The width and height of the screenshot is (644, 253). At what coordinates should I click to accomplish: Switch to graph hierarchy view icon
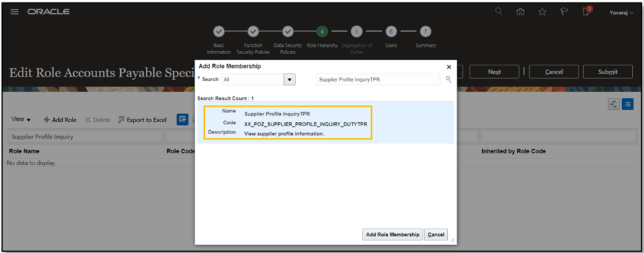click(614, 104)
